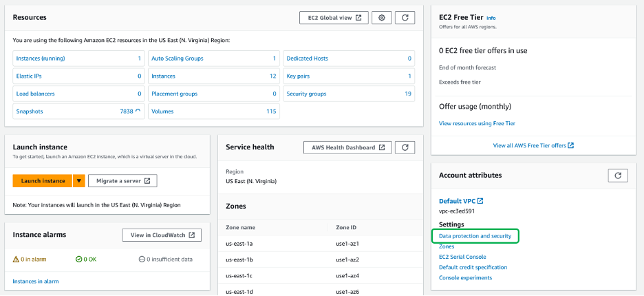Open Console experiments link
This screenshot has width=644, height=296.
pyautogui.click(x=465, y=277)
